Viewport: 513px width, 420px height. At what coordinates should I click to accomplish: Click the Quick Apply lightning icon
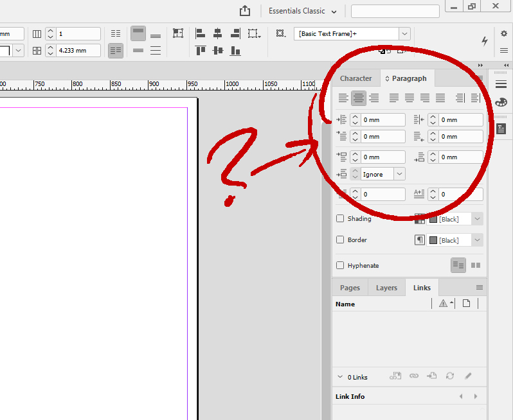[485, 41]
